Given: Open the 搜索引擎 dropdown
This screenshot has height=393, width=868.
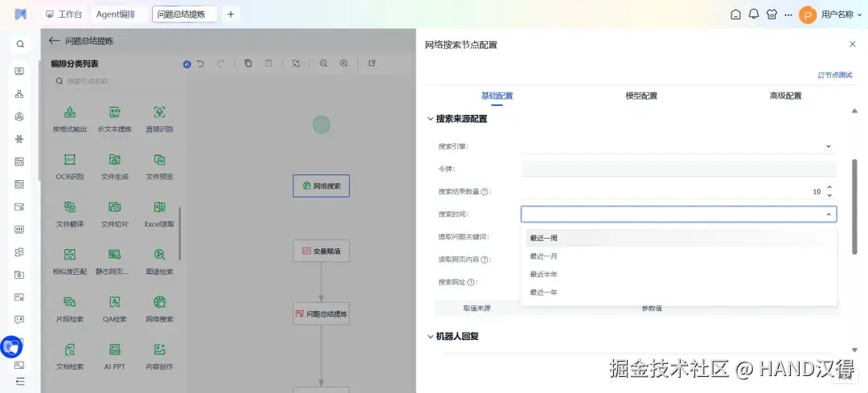Looking at the screenshot, I should click(x=678, y=146).
